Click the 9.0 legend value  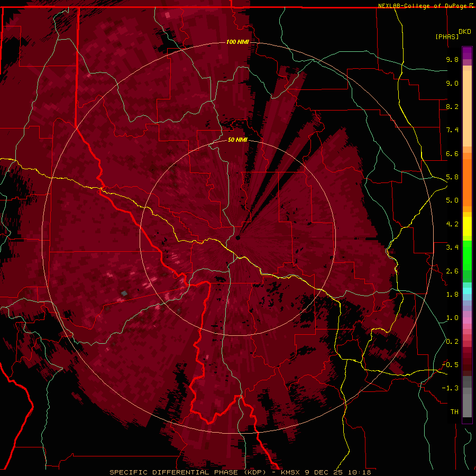point(452,83)
